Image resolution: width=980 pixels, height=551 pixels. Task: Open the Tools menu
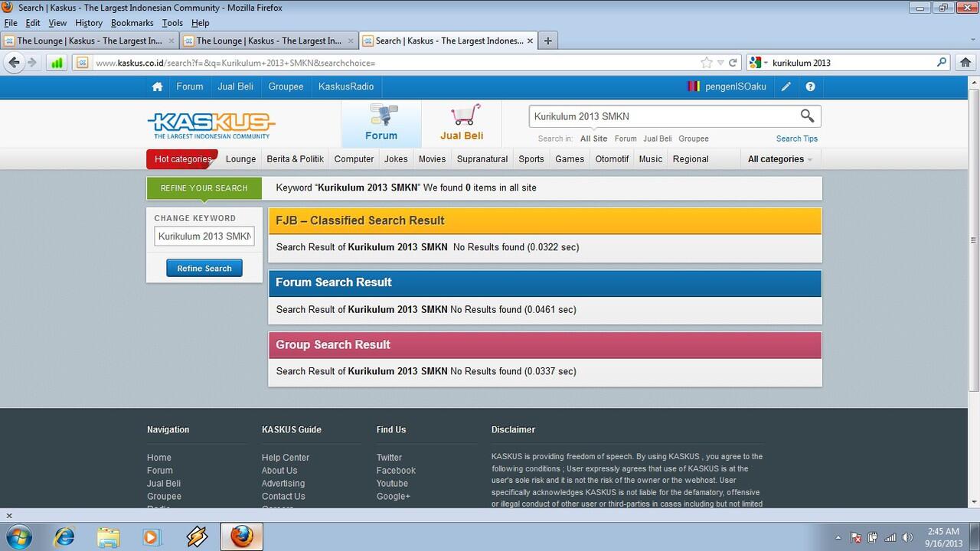(172, 23)
